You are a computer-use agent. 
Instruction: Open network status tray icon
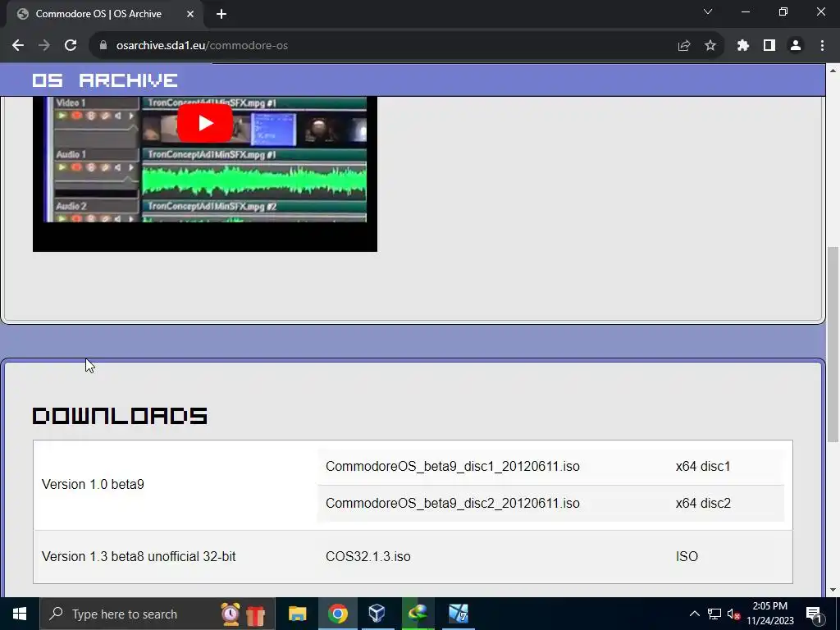pyautogui.click(x=714, y=614)
